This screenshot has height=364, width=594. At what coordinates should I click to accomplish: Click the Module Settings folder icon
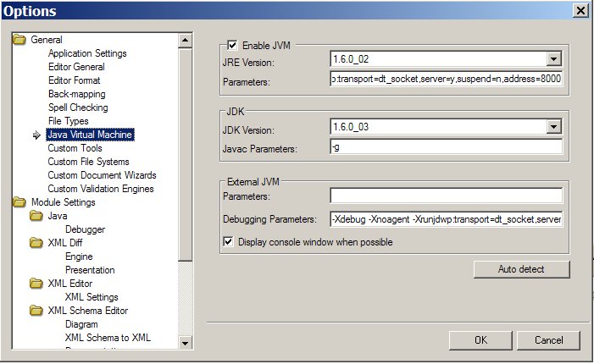[x=19, y=202]
